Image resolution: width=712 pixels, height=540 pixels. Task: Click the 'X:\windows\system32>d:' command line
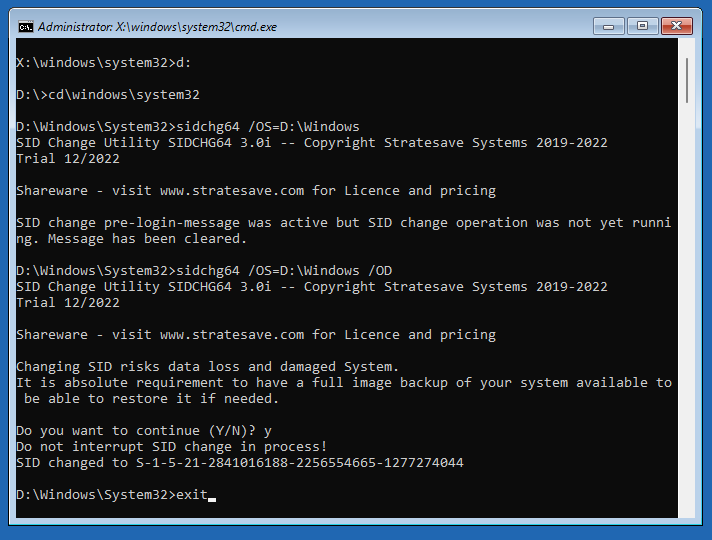click(x=104, y=63)
